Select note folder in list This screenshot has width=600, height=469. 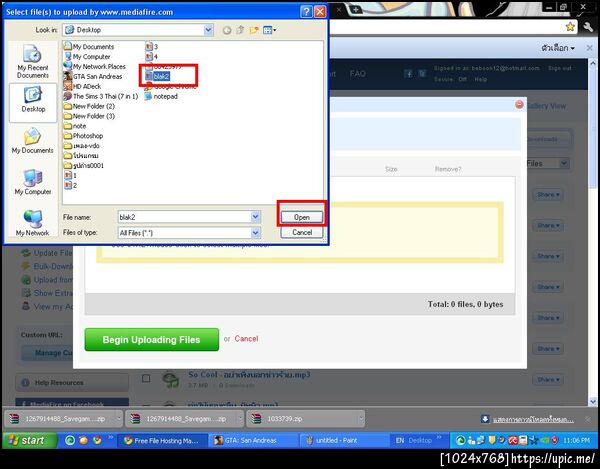(75, 126)
